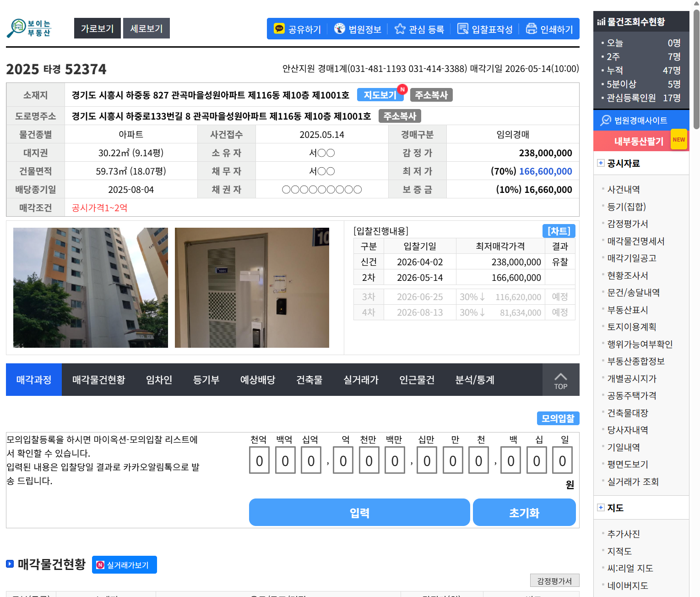Screen dimensions: 700x597
Task: Open 네이버지도 link
Action: (x=628, y=586)
